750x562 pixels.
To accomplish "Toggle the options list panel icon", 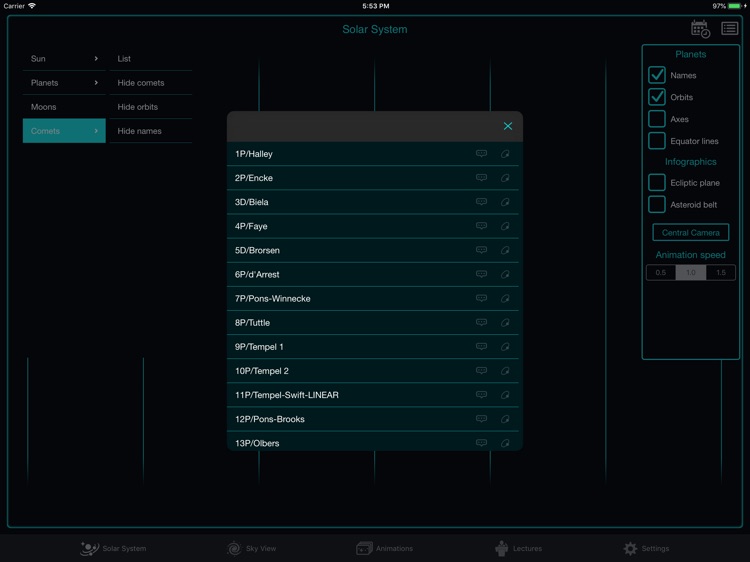I will (730, 29).
